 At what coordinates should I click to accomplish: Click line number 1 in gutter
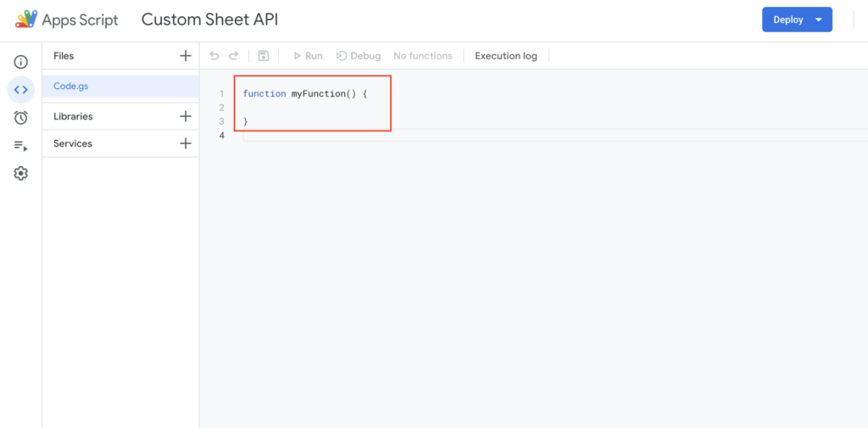[221, 94]
